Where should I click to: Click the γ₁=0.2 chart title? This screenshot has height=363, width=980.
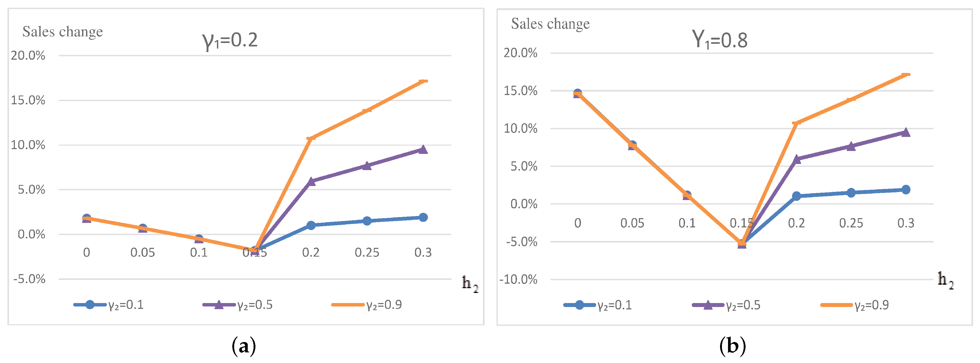click(x=230, y=40)
